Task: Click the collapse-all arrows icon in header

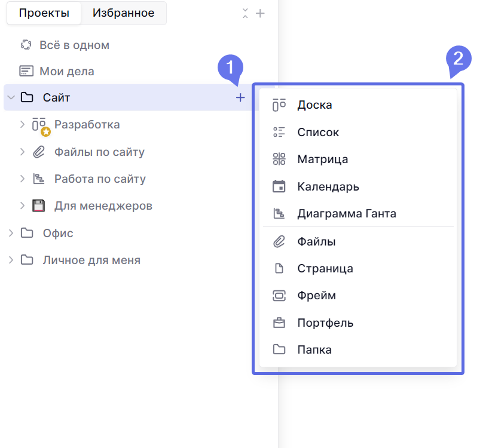Action: pos(245,13)
